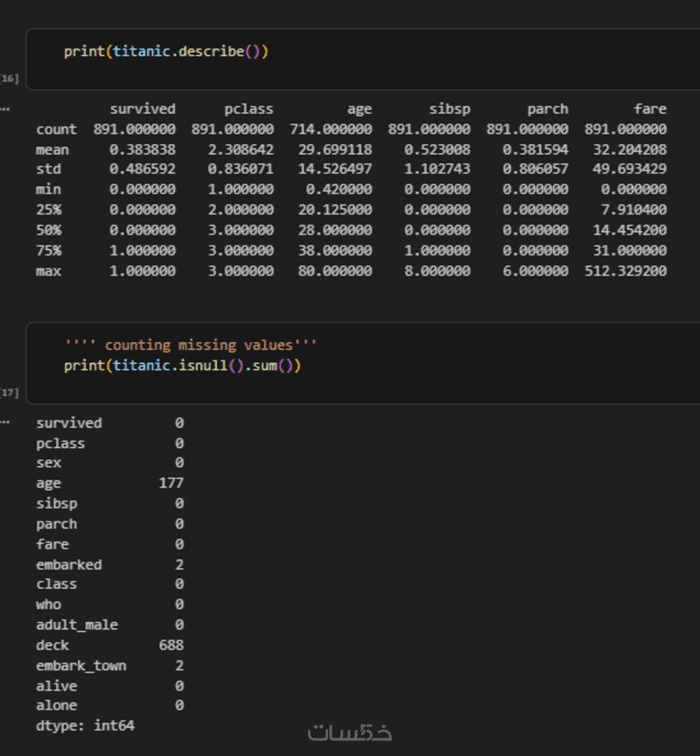This screenshot has height=756, width=700.
Task: Click the Arabic watermark logo at bottom
Action: (349, 731)
